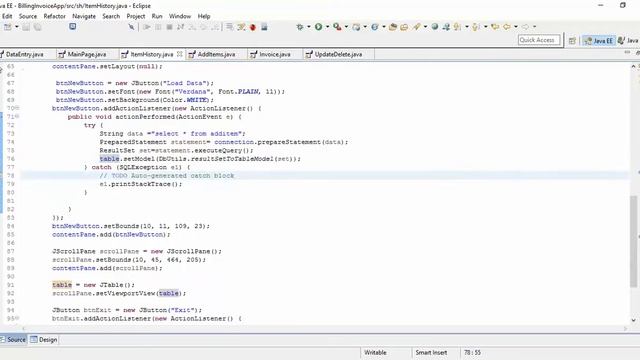Open the Search dropdown arrow
The image size is (640, 360).
425,27
